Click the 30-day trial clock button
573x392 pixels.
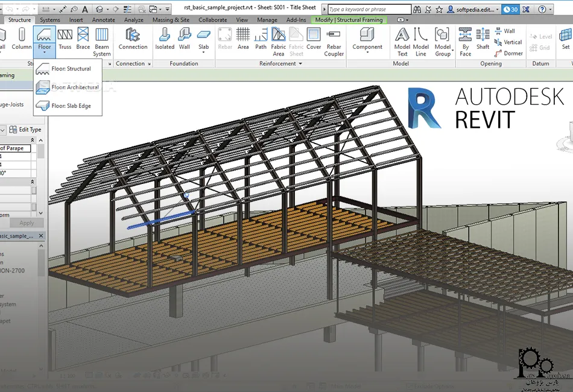tap(511, 9)
